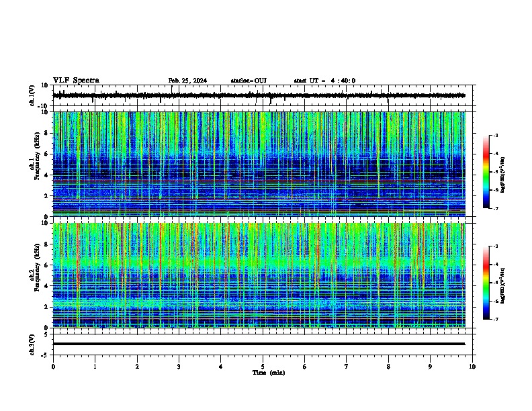532x411 pixels.
Task: Click the "Time (min)" axis title
Action: [x=269, y=373]
